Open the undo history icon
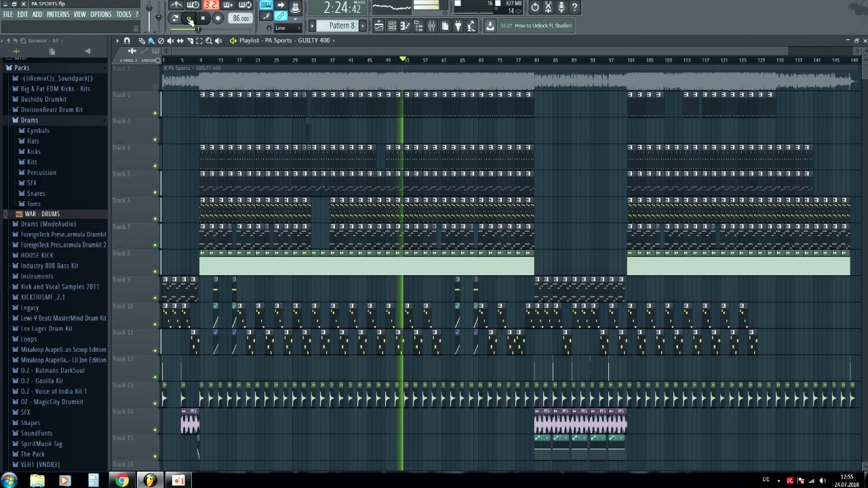 (535, 7)
